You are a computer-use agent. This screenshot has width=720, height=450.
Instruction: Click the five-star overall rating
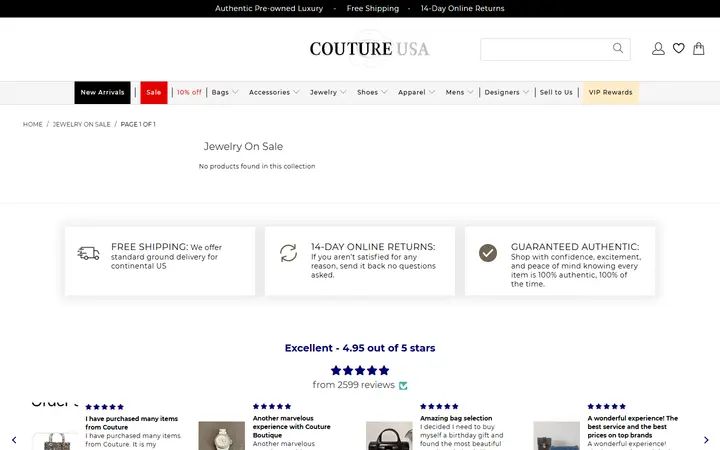360,370
